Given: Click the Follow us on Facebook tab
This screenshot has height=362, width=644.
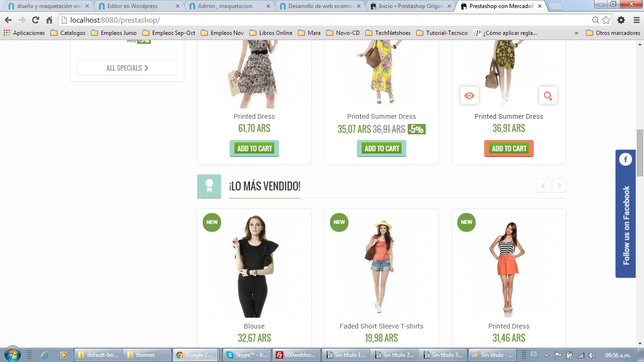Looking at the screenshot, I should point(626,214).
